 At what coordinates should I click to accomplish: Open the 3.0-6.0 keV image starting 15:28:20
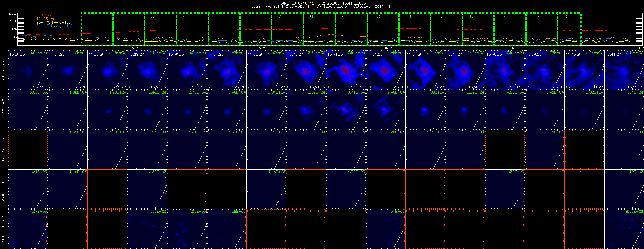coord(107,70)
